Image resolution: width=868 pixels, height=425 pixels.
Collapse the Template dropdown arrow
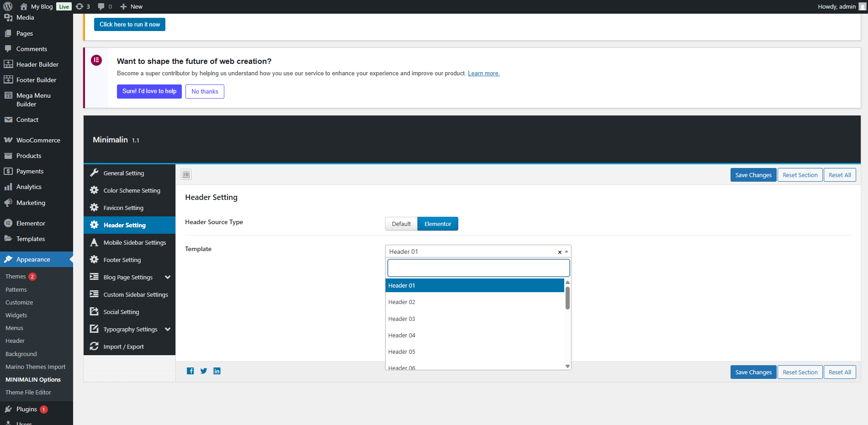coord(566,252)
